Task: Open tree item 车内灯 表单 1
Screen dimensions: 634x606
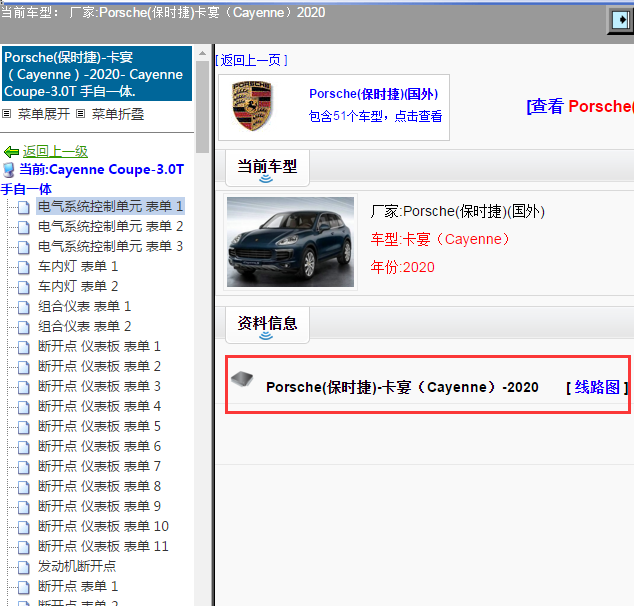Action: point(78,266)
